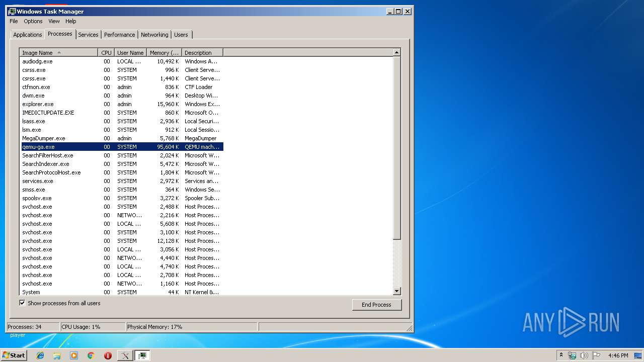The image size is (644, 362).
Task: Sort by the CPU column header
Action: click(106, 53)
